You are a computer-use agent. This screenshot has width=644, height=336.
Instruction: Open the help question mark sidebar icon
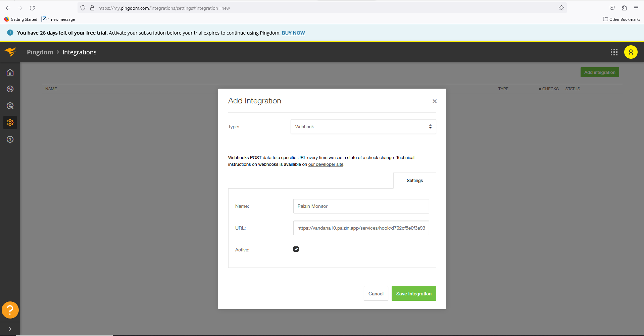[x=10, y=139]
